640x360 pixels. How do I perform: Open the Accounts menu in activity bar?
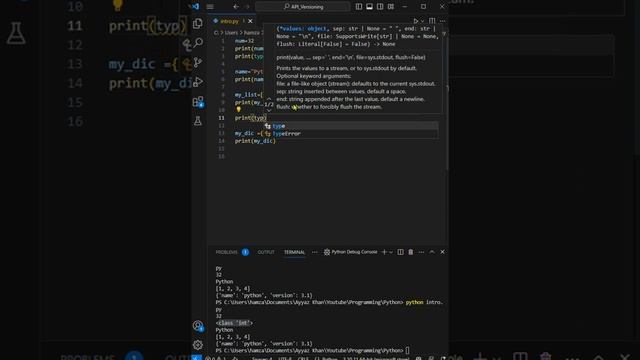(x=198, y=326)
